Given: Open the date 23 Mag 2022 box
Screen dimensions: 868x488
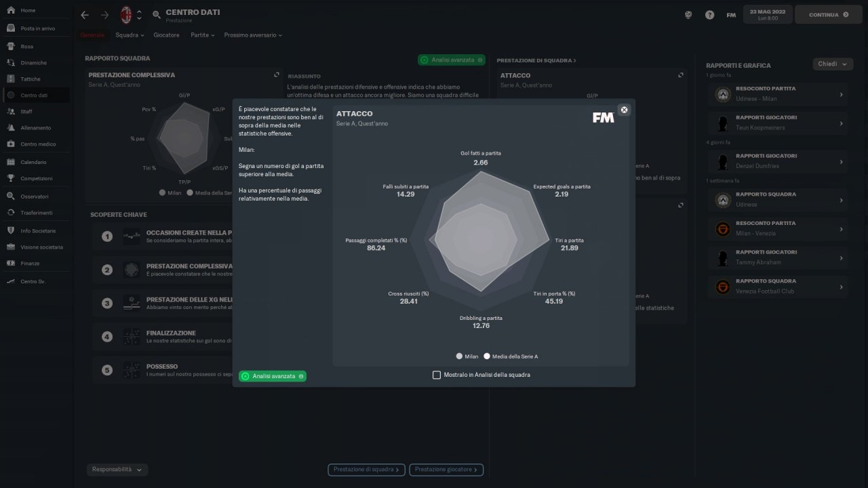Looking at the screenshot, I should click(768, 14).
